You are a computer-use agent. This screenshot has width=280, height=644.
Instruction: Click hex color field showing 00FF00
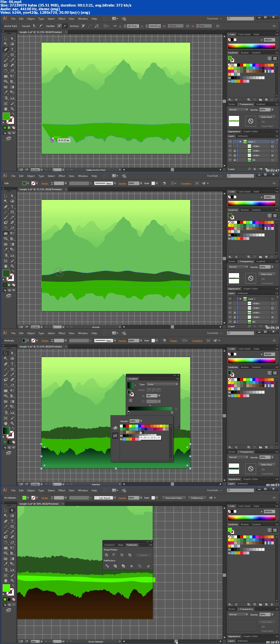(x=269, y=511)
